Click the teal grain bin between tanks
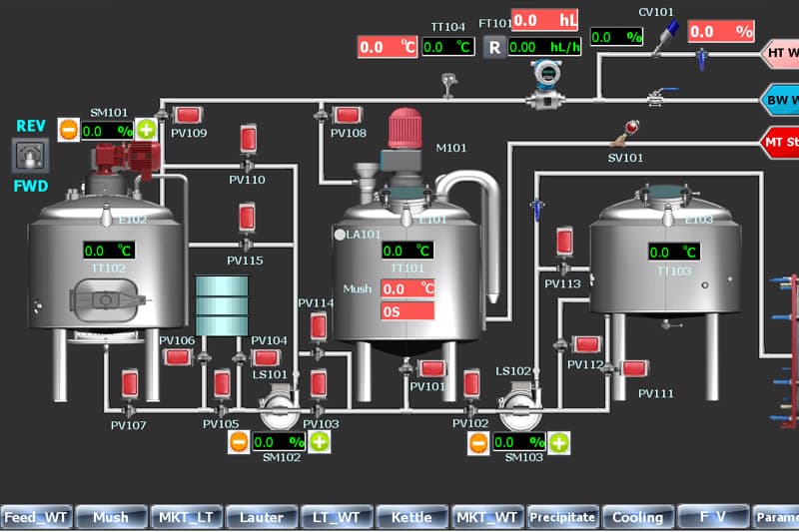The height and width of the screenshot is (532, 799). (x=222, y=305)
